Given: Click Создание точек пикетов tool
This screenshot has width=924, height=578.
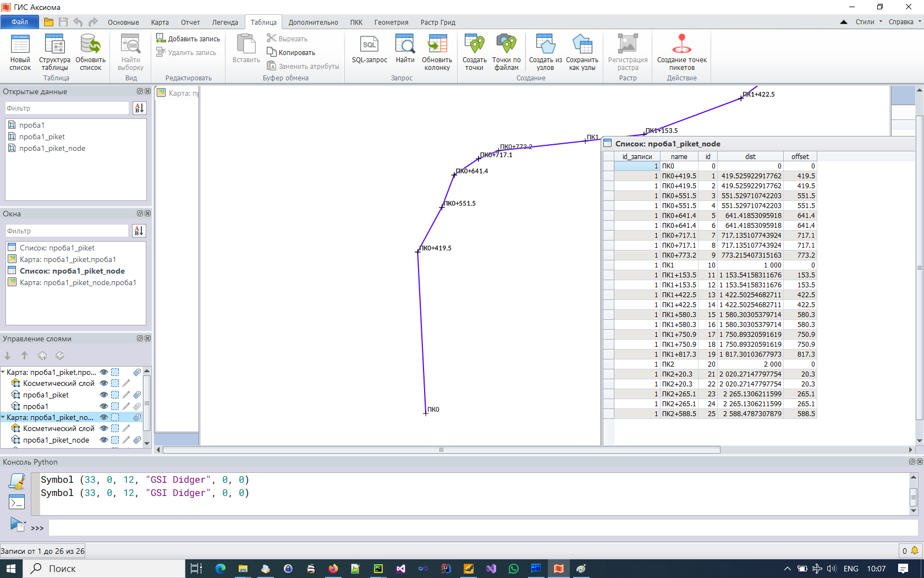Looking at the screenshot, I should (x=681, y=50).
